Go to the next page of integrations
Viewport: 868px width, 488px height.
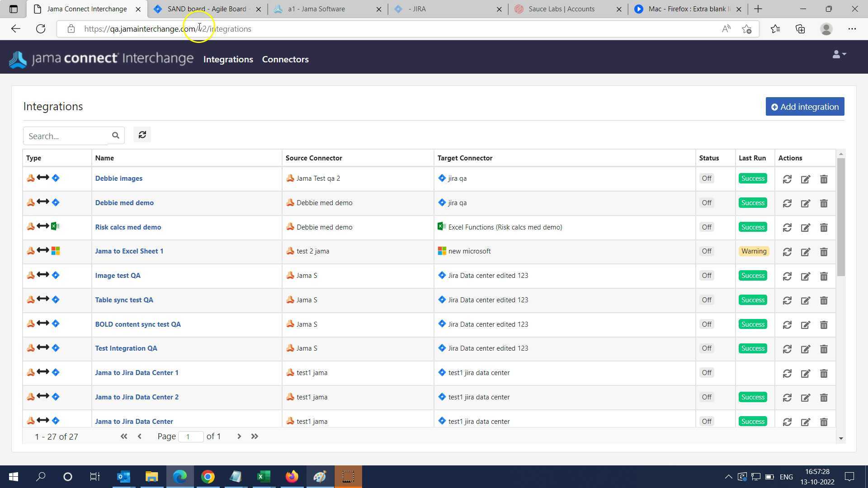[239, 436]
